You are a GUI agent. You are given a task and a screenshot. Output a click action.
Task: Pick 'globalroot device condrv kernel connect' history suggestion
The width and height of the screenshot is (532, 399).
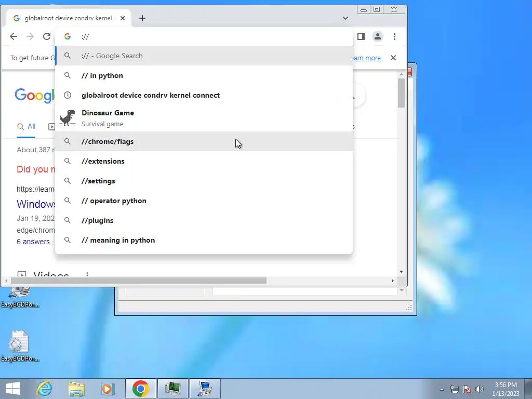(204, 95)
